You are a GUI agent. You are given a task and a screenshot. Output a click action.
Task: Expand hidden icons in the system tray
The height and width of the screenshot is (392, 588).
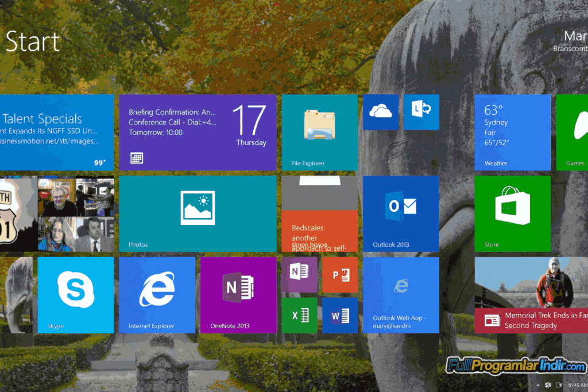tap(539, 385)
